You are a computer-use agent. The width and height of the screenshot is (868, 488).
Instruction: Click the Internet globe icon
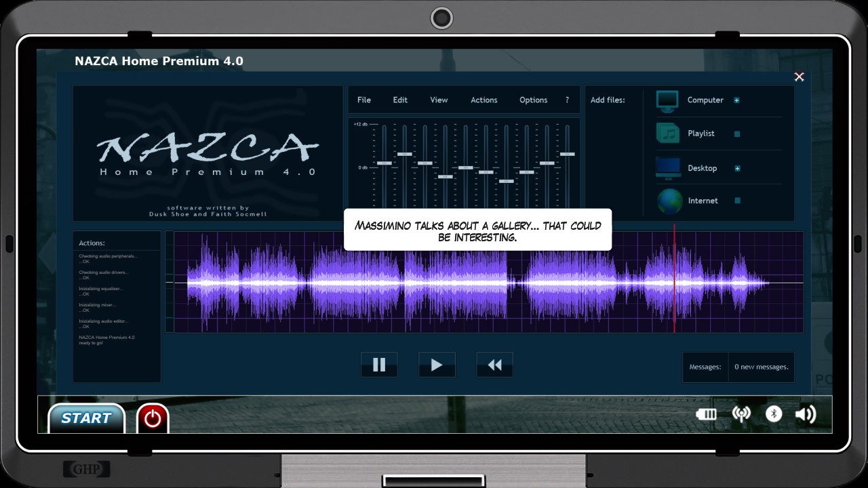tap(670, 201)
